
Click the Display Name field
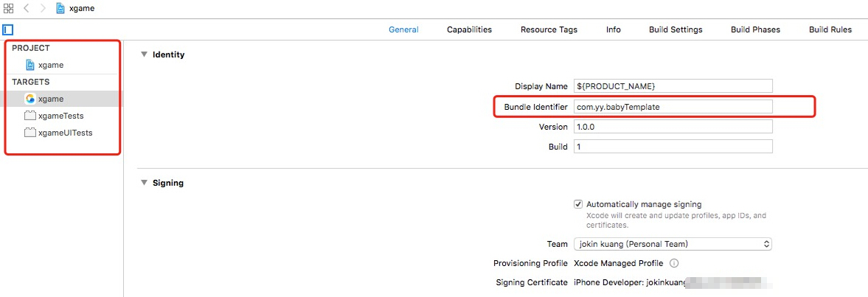[x=673, y=86]
